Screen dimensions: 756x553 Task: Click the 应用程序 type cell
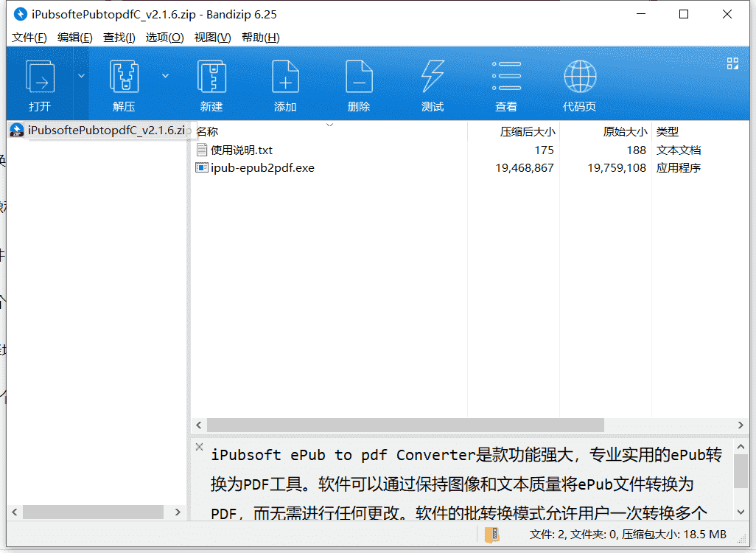[679, 168]
